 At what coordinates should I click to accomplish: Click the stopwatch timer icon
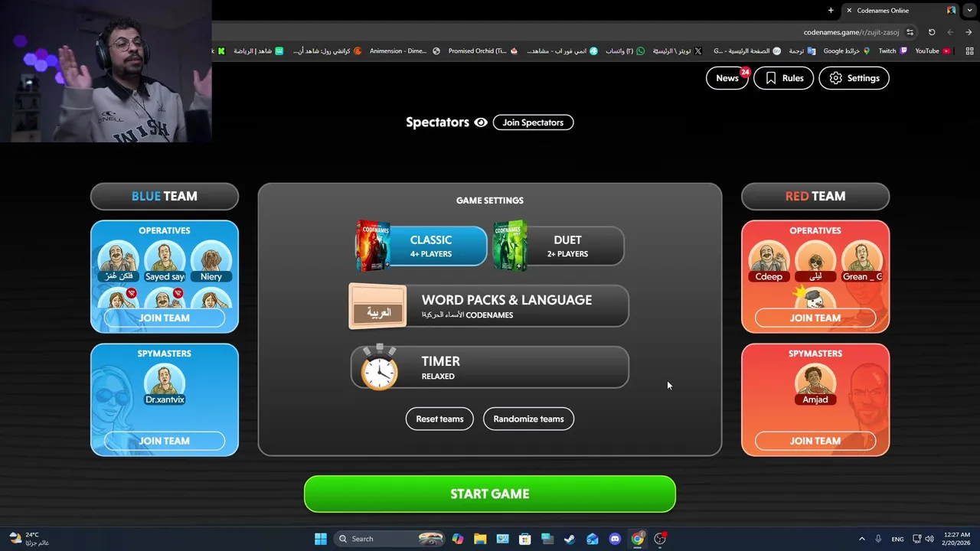[x=380, y=367]
